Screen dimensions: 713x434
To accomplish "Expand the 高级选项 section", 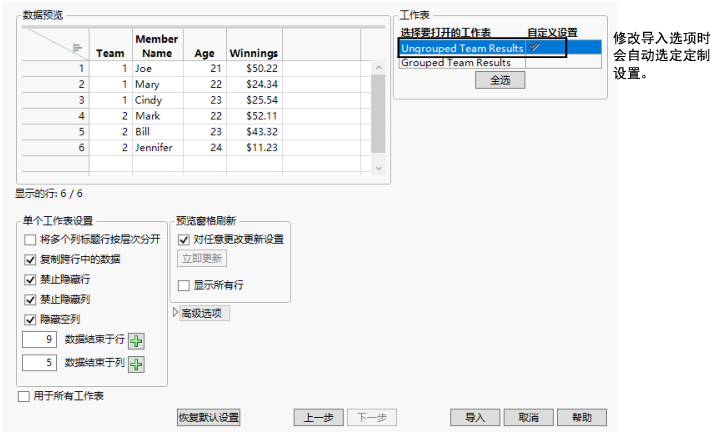I will coord(176,313).
